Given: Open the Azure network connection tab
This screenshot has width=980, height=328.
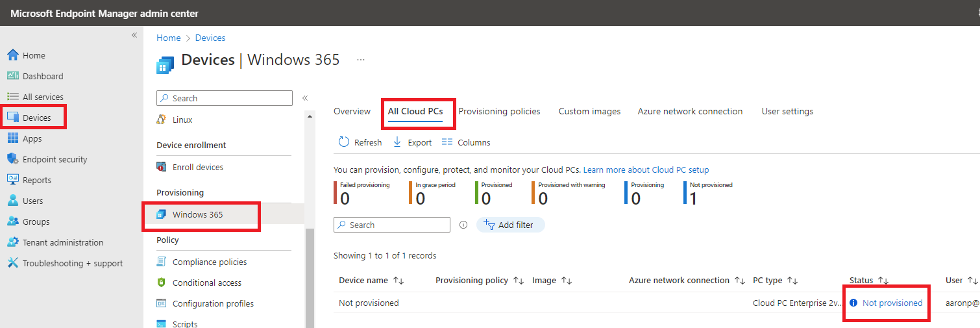Looking at the screenshot, I should [x=690, y=111].
